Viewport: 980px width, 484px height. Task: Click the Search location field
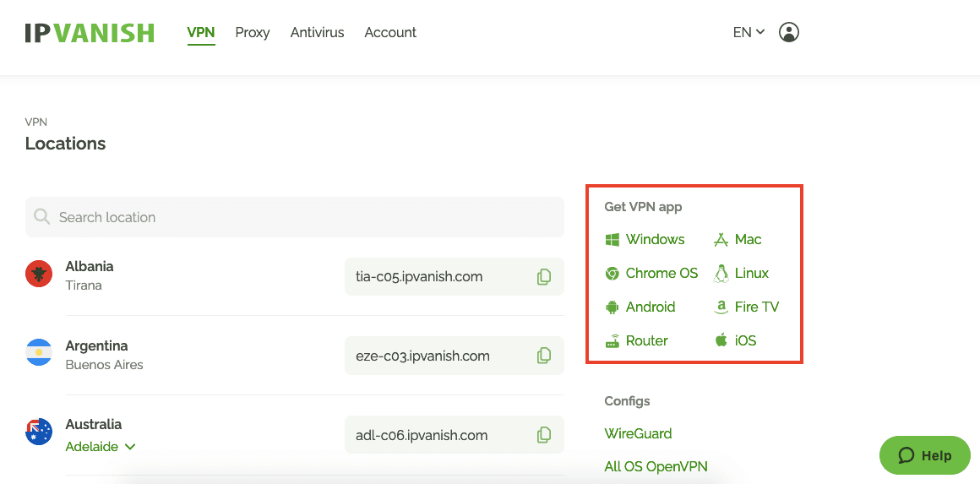[x=294, y=217]
